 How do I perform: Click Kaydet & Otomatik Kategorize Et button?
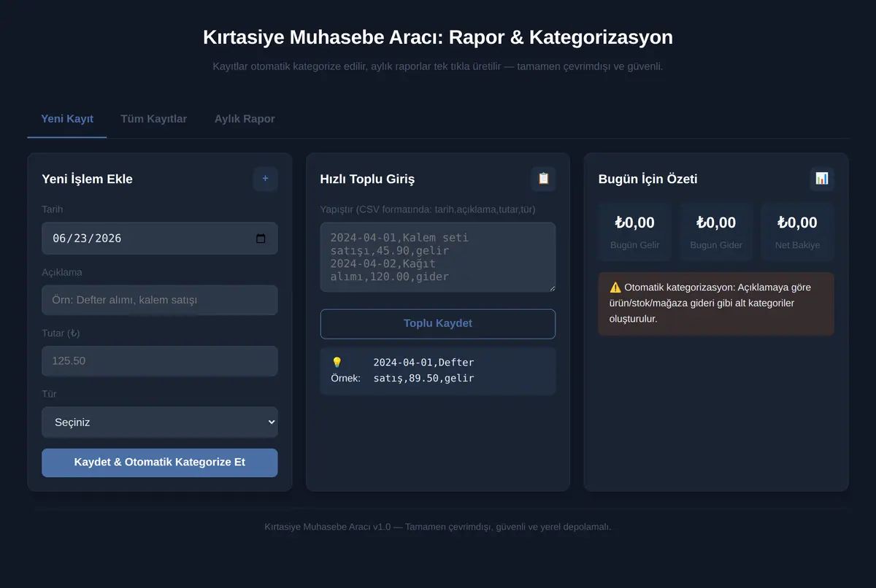pos(160,463)
